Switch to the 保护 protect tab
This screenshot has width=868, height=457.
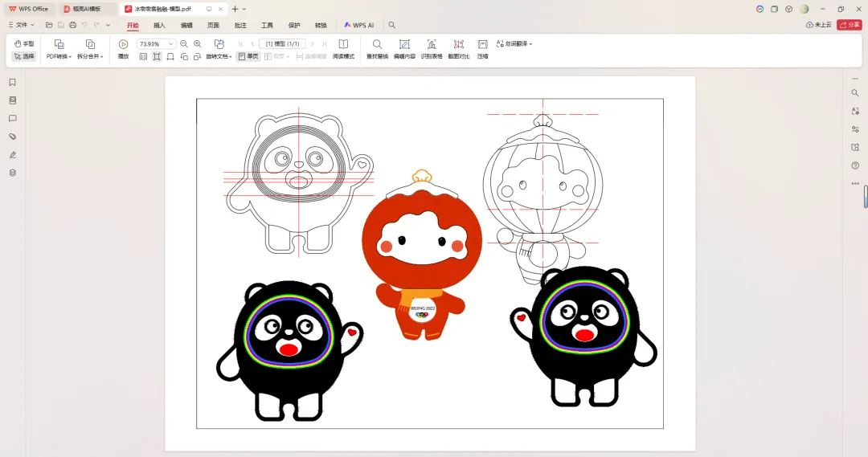point(294,26)
